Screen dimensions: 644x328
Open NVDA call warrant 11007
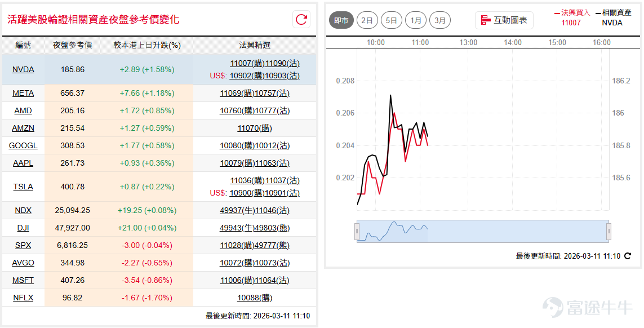(x=247, y=63)
